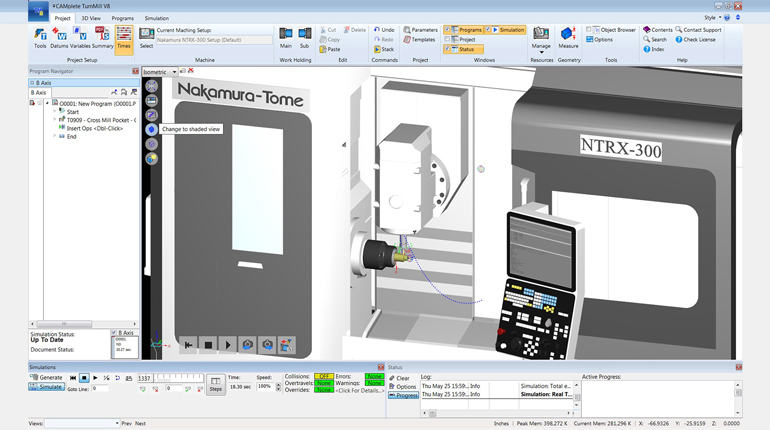Click the lighting view icon with yellow sphere
The image size is (770, 430).
[x=152, y=159]
